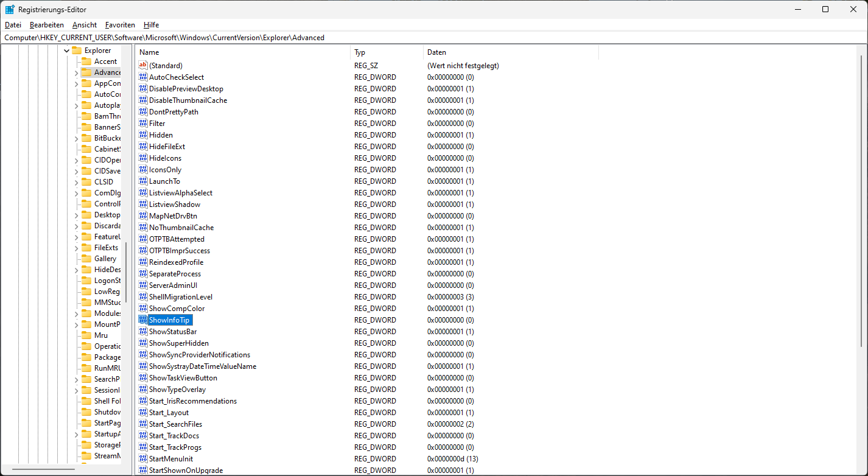Click the icon of ListviewShadow value

pyautogui.click(x=143, y=204)
